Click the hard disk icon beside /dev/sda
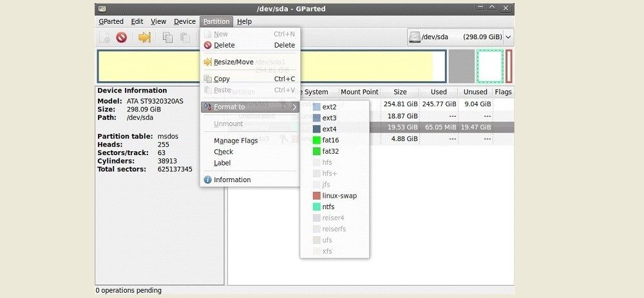The image size is (644, 298). pos(415,37)
